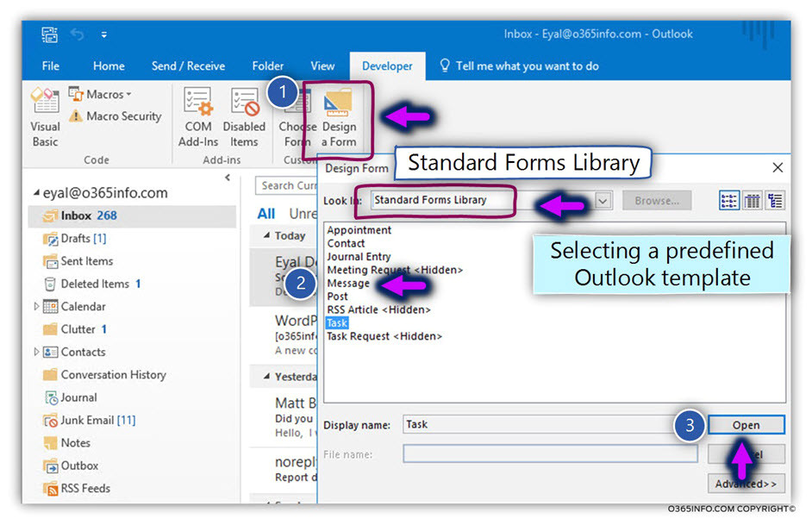Viewport: 812px width, 525px height.
Task: Open the Send / Receive tab
Action: (188, 66)
